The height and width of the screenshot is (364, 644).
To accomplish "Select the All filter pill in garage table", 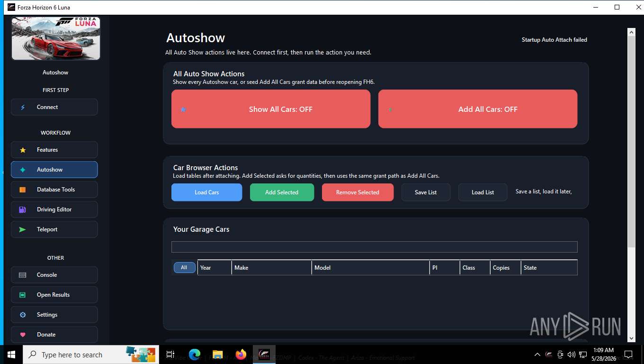I will point(184,267).
